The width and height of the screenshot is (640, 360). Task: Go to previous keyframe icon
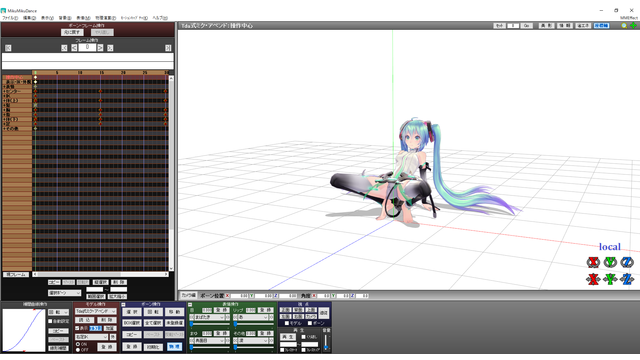[x=64, y=48]
